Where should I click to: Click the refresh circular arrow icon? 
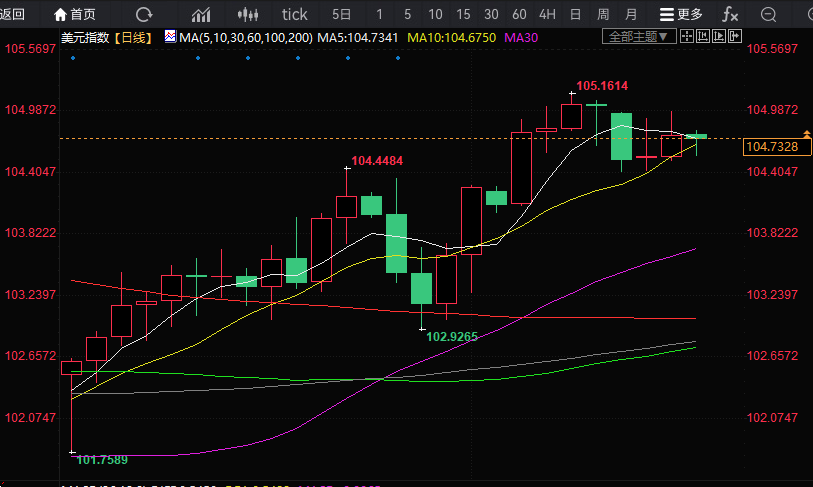[x=144, y=15]
